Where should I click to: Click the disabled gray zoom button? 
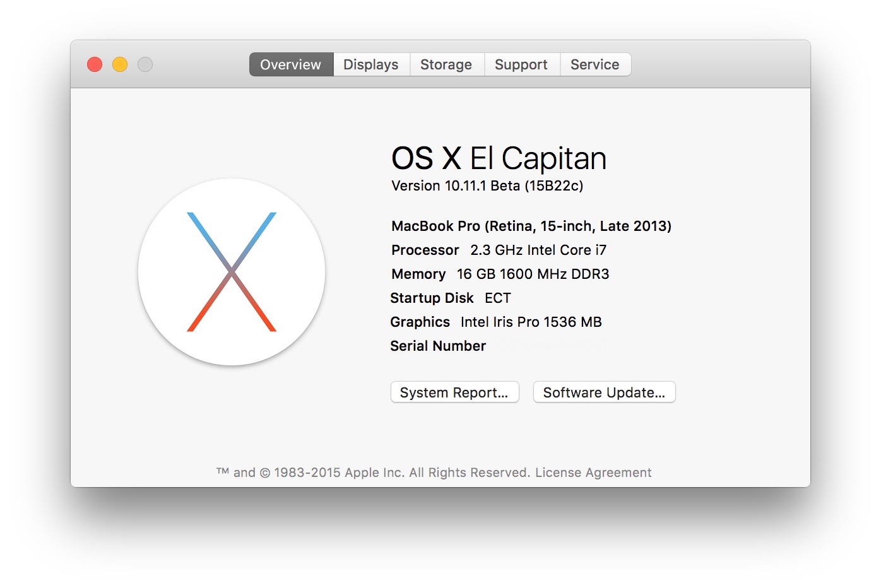pos(145,64)
